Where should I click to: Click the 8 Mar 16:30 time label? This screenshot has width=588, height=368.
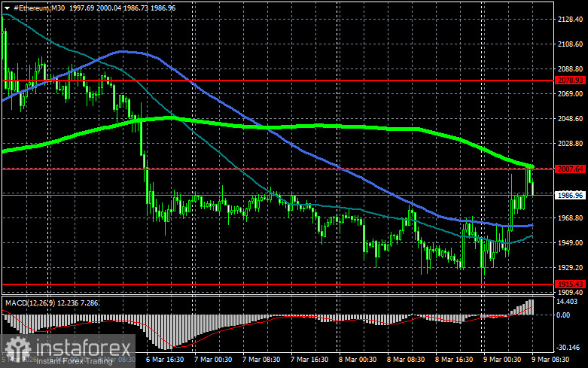pyautogui.click(x=454, y=360)
